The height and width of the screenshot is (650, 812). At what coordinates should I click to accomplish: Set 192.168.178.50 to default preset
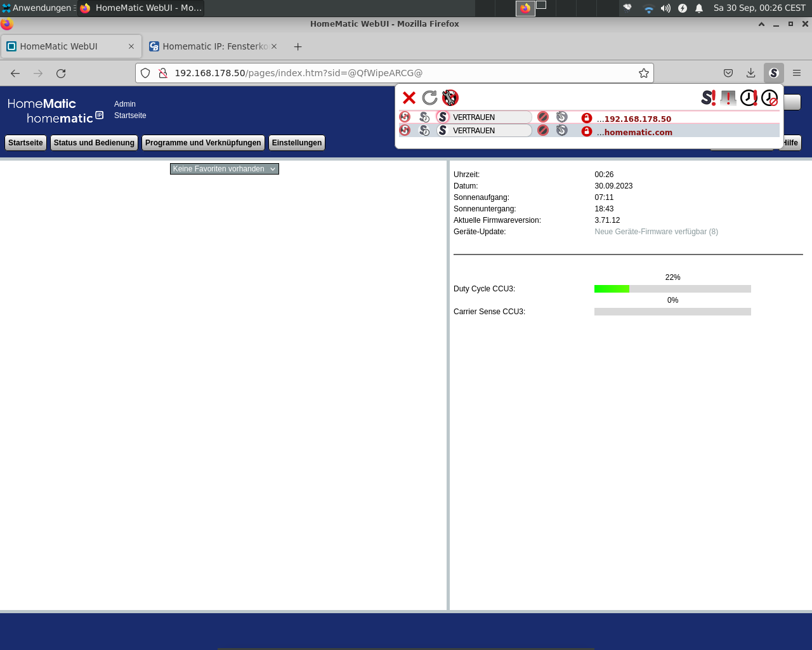[x=405, y=117]
